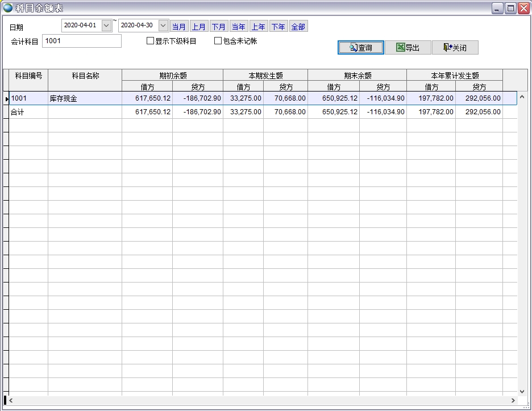Select the 当月 date shortcut
Viewport: 532px width, 411px height.
coord(179,27)
